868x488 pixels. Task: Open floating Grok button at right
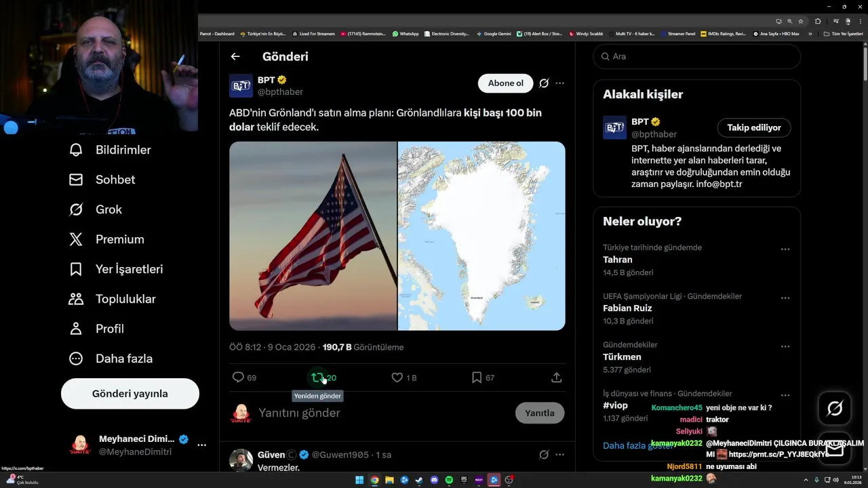[x=835, y=408]
